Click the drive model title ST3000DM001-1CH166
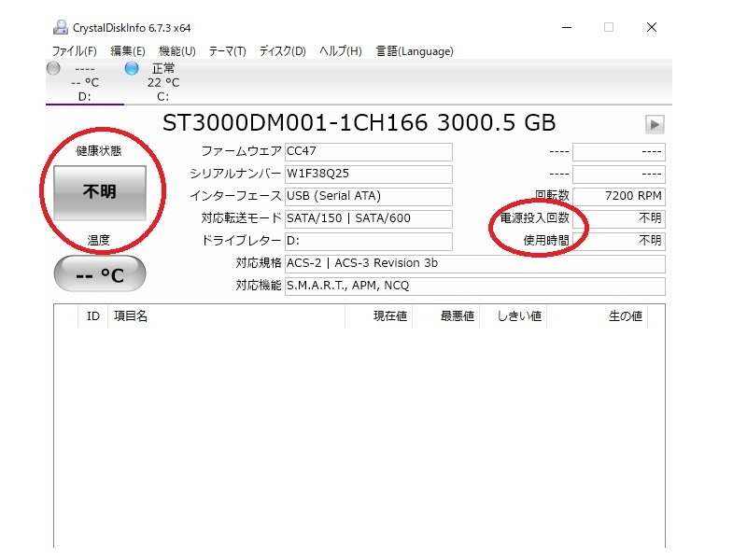The width and height of the screenshot is (747, 560). click(x=295, y=123)
